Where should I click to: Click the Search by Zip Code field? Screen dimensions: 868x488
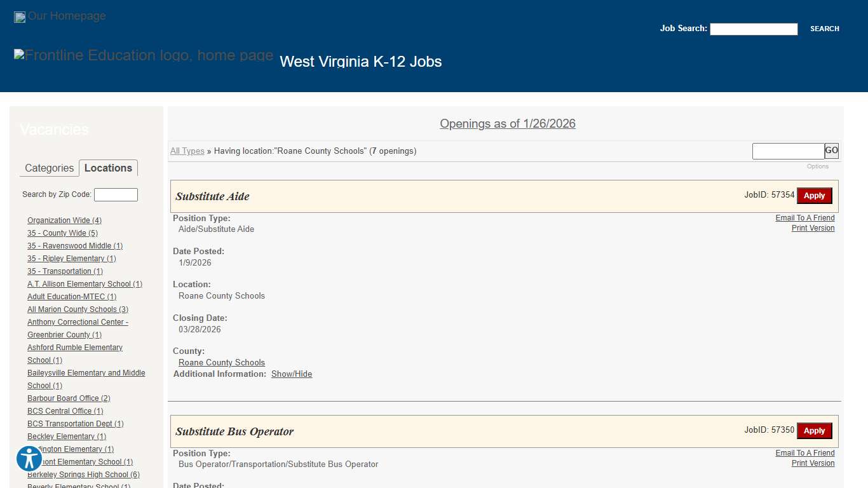(116, 195)
